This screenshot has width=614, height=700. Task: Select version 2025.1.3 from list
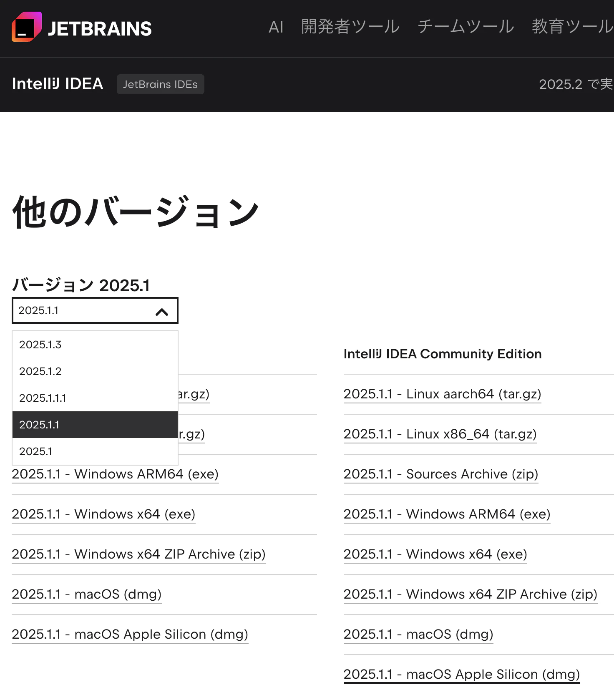[x=95, y=345]
